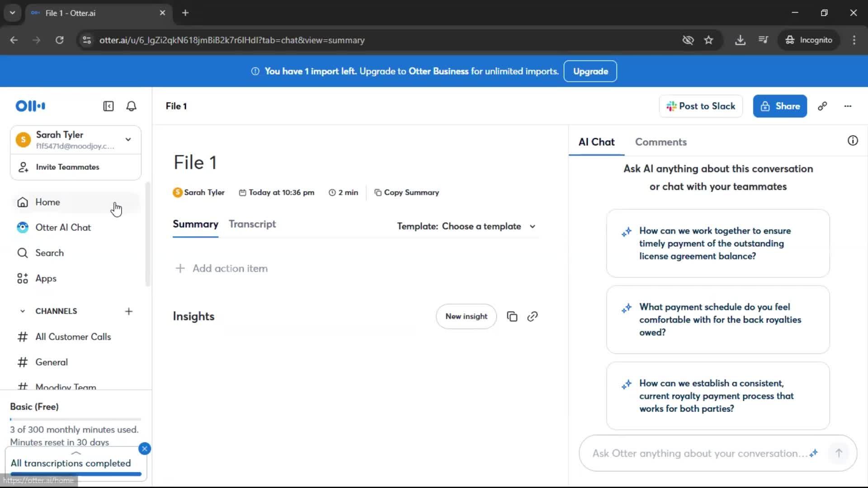The width and height of the screenshot is (868, 488).
Task: Click the AI Chat info icon
Action: pyautogui.click(x=853, y=141)
